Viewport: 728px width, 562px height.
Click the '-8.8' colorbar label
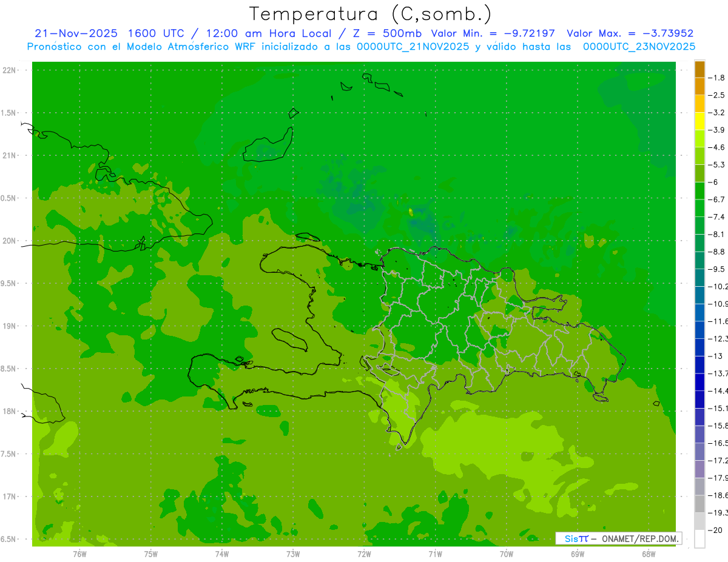coord(716,252)
